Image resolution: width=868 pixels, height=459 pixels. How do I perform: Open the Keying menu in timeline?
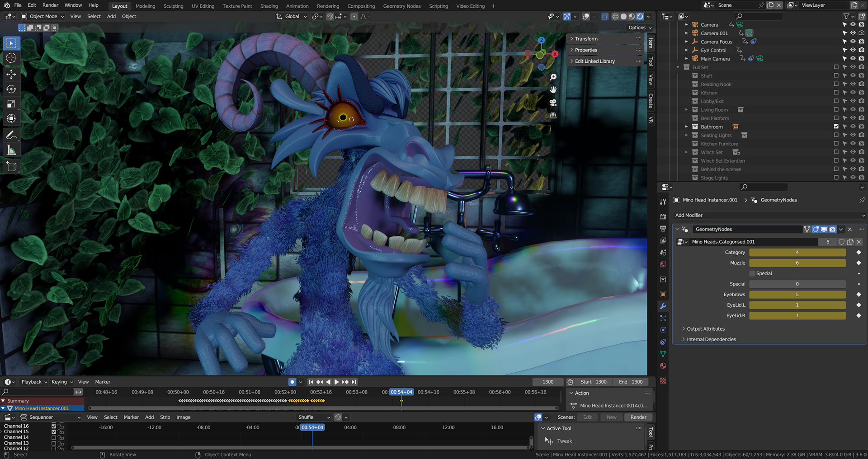(62, 382)
